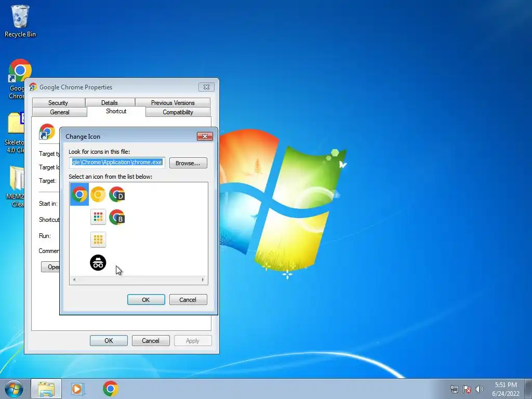Image resolution: width=532 pixels, height=399 pixels.
Task: Open the Previous Versions tab
Action: click(172, 102)
